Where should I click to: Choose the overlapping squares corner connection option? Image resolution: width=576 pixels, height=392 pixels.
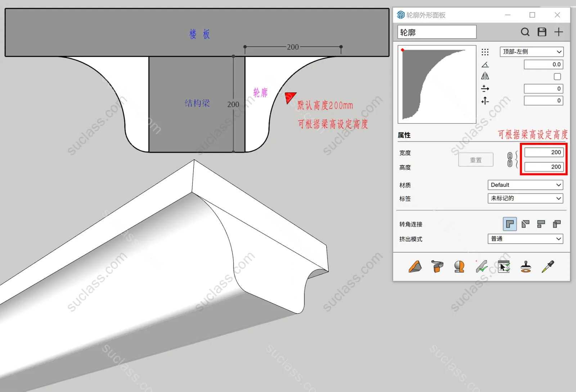(557, 224)
